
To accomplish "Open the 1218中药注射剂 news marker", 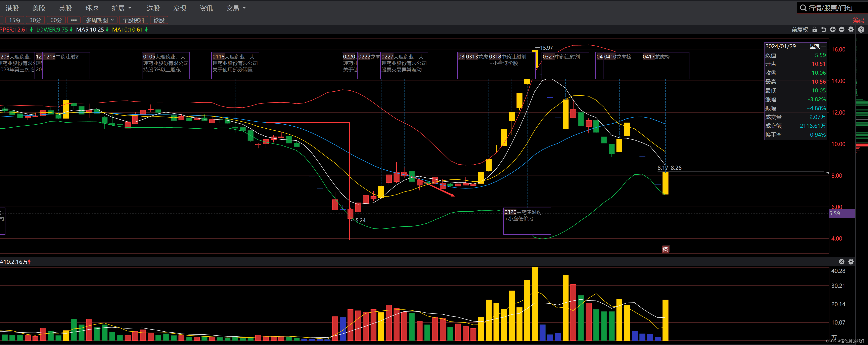I will [x=66, y=65].
